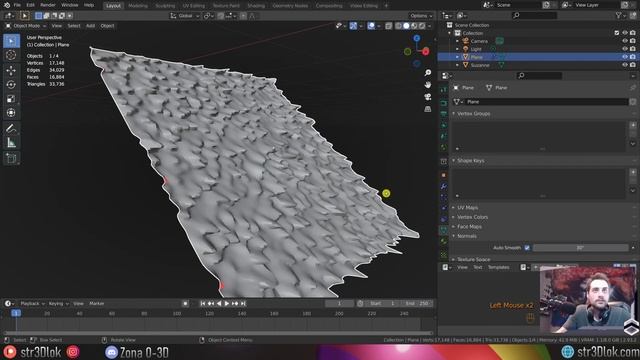
Task: Click the red X axis gizmo ball
Action: tap(426, 51)
